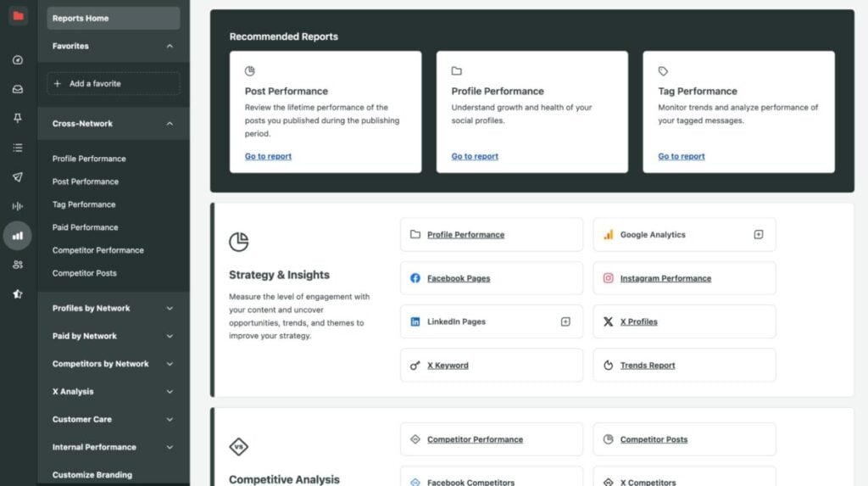Go to report for Post Performance
The image size is (868, 486).
tap(268, 156)
